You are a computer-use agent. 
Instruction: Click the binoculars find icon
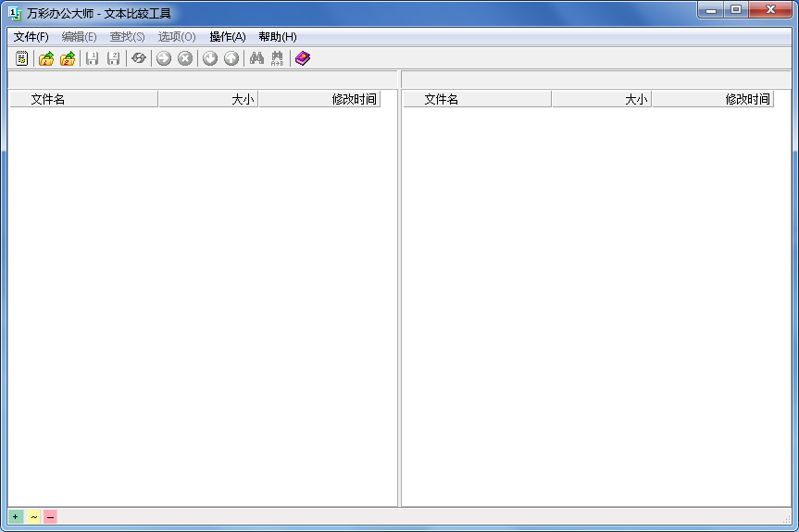[256, 58]
